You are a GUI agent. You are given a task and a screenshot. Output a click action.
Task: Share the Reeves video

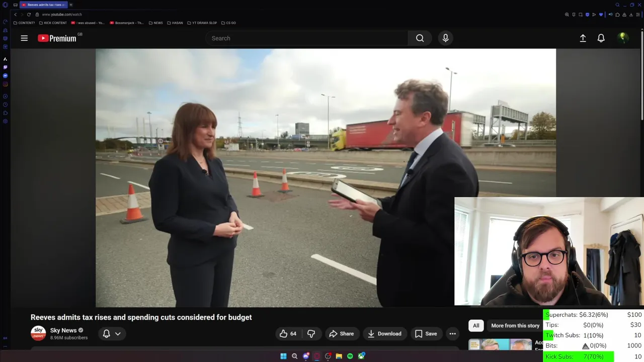(x=341, y=334)
